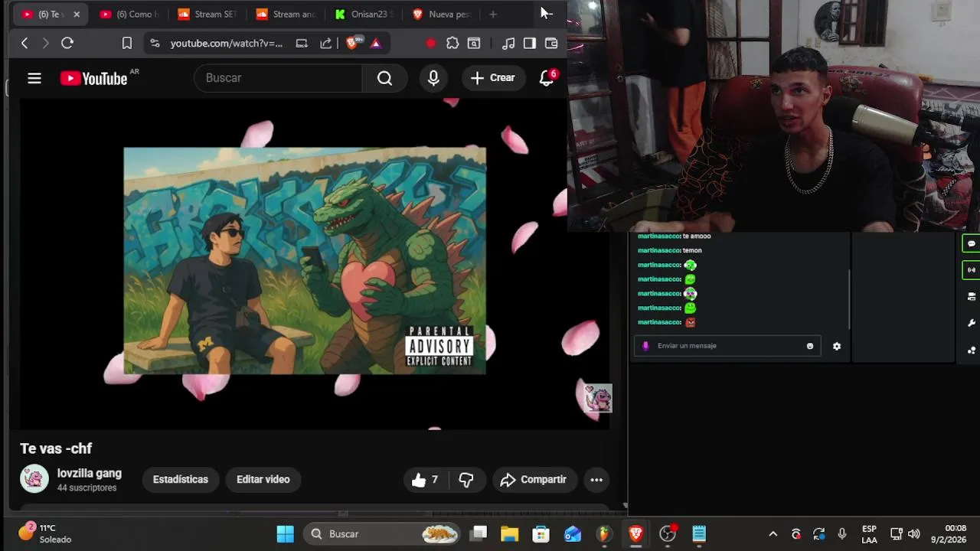The width and height of the screenshot is (980, 551).
Task: Open the browser extensions puzzle icon
Action: [452, 43]
